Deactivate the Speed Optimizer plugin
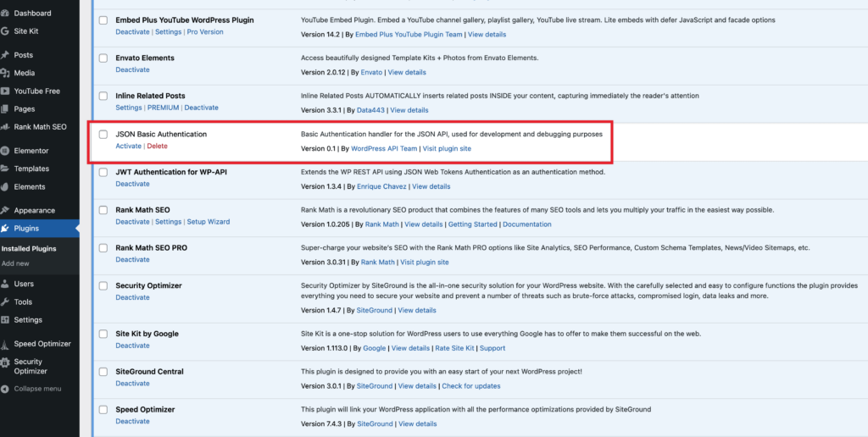The image size is (868, 437). 133,422
